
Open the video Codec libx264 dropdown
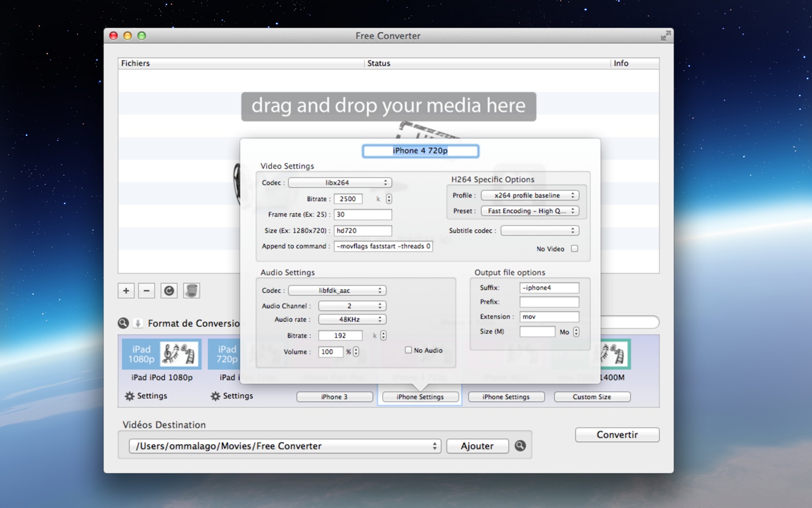tap(340, 182)
